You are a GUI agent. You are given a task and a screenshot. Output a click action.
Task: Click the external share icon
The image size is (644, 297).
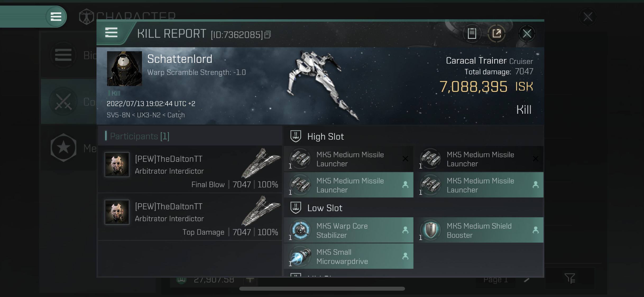tap(496, 34)
